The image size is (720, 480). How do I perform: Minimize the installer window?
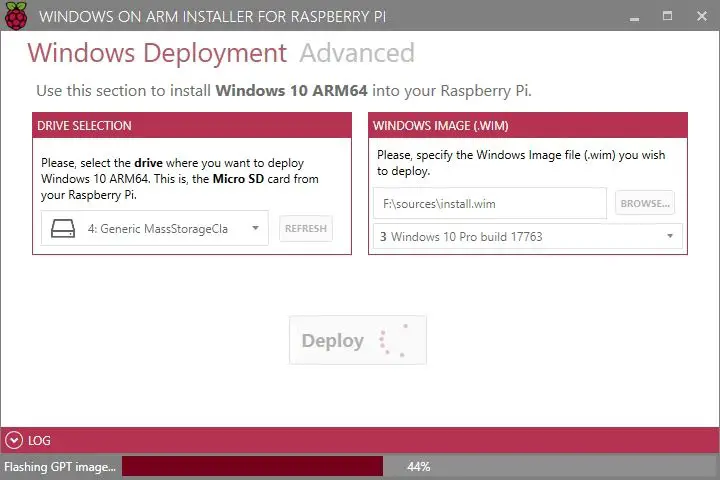635,17
